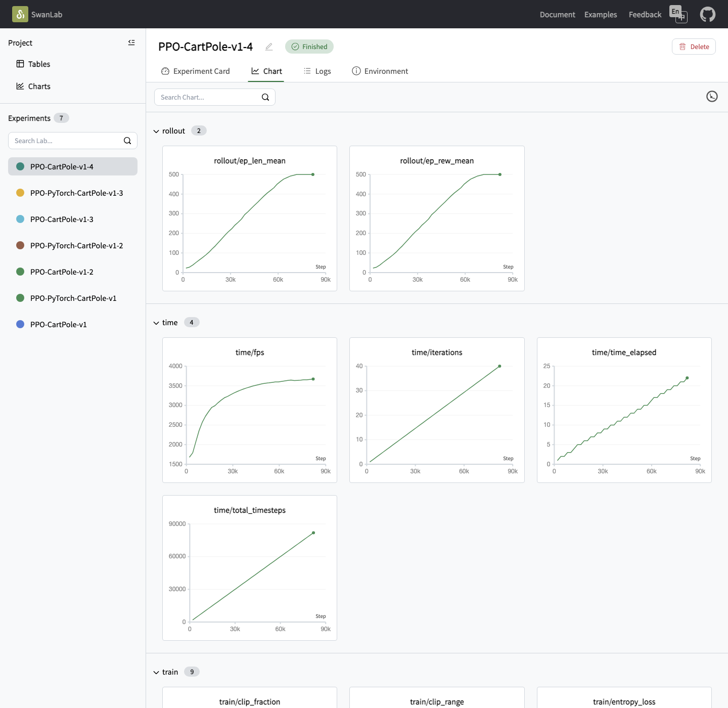The height and width of the screenshot is (708, 728).
Task: Click the train group count badge 9
Action: pyautogui.click(x=192, y=672)
